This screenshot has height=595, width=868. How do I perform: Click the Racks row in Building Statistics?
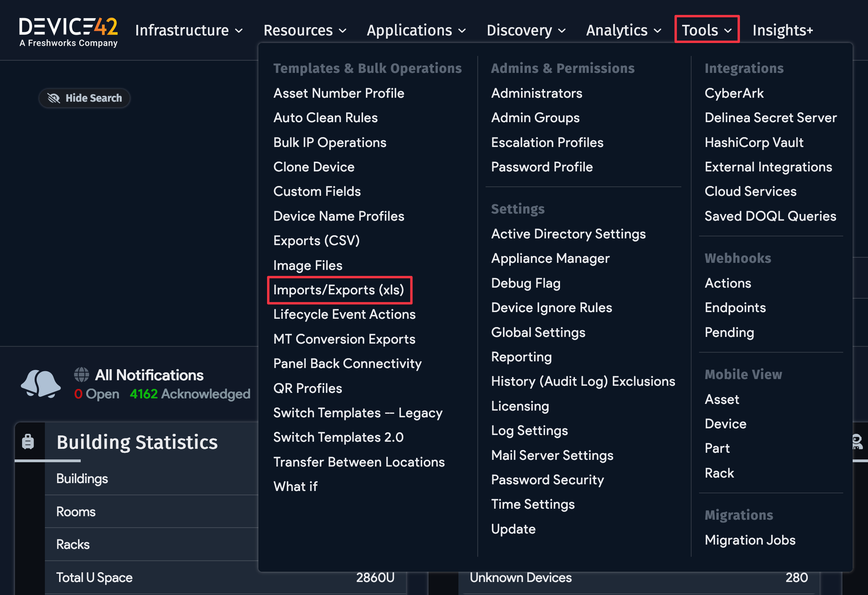(x=73, y=544)
